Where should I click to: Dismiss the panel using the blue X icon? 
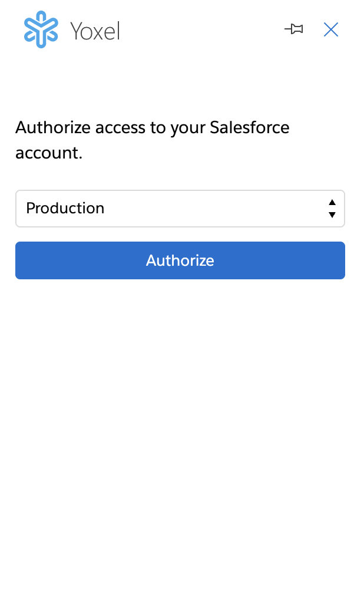[331, 29]
